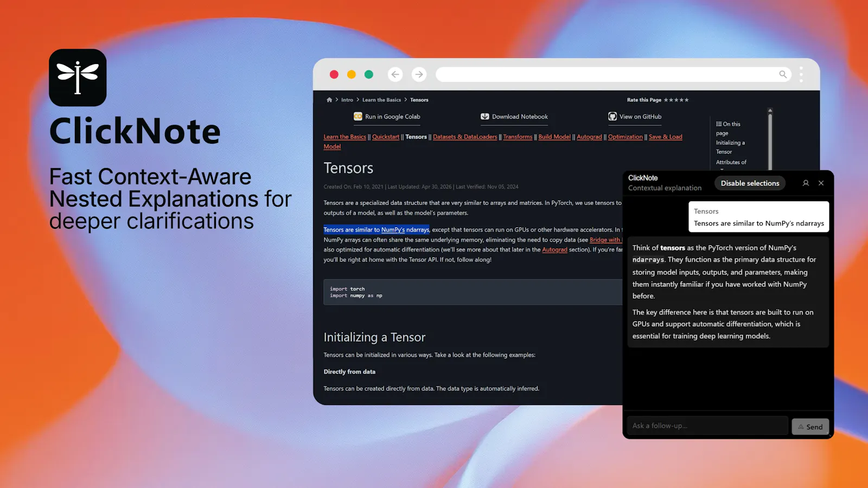The width and height of the screenshot is (868, 488).
Task: Click the quoted Tensors selection card
Action: (x=758, y=217)
